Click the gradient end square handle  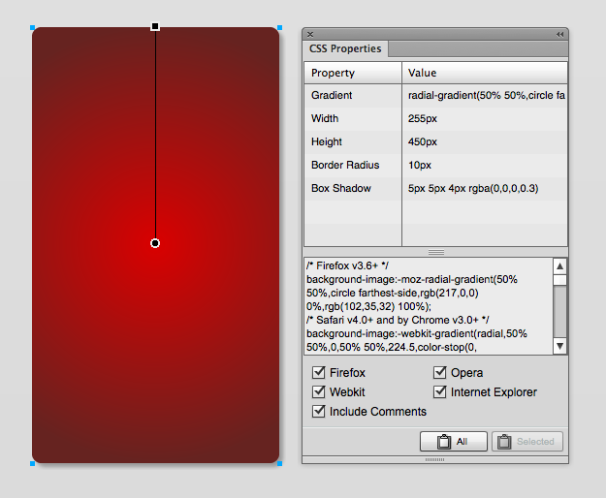155,26
